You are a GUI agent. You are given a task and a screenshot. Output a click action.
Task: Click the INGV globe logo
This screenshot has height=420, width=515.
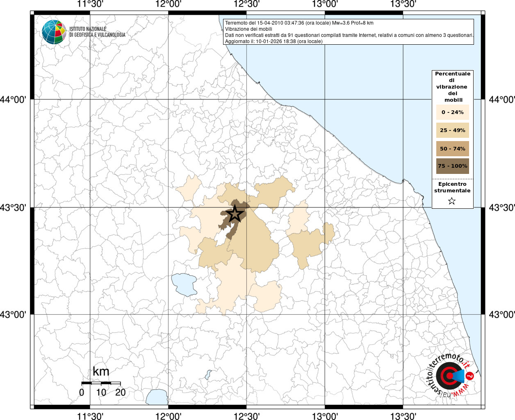[54, 32]
